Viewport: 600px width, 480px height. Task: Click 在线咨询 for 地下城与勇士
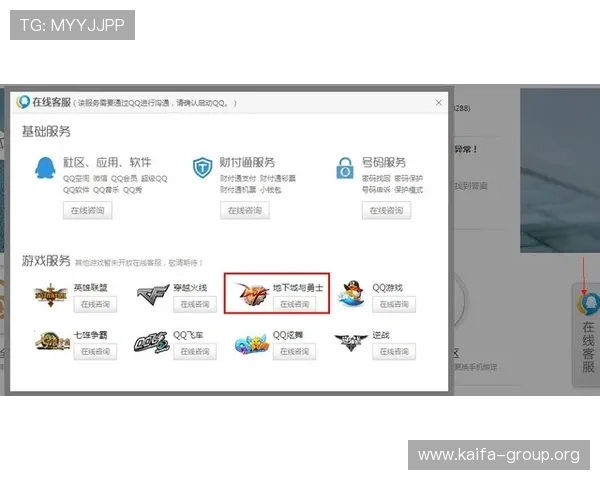click(x=294, y=304)
